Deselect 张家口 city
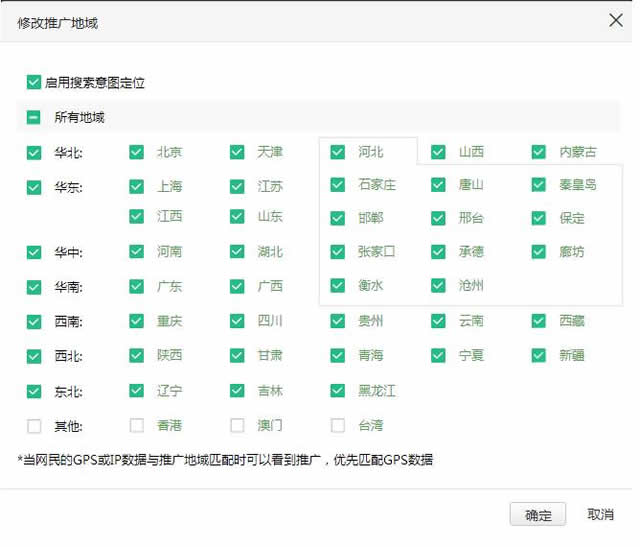The height and width of the screenshot is (547, 640). tap(338, 252)
